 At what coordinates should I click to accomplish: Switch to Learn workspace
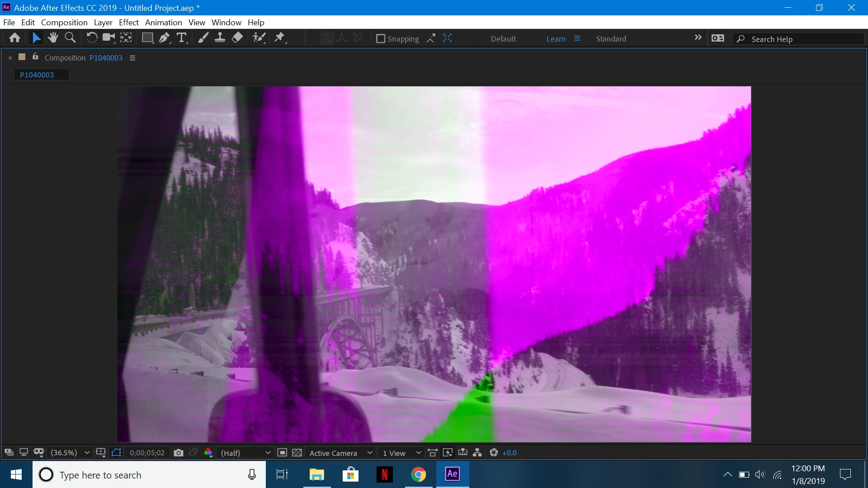tap(556, 39)
